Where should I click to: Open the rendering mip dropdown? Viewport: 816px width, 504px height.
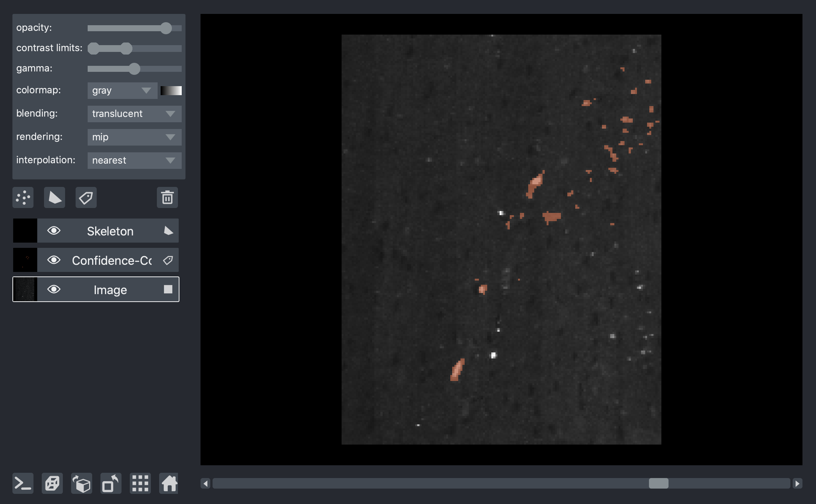(134, 137)
